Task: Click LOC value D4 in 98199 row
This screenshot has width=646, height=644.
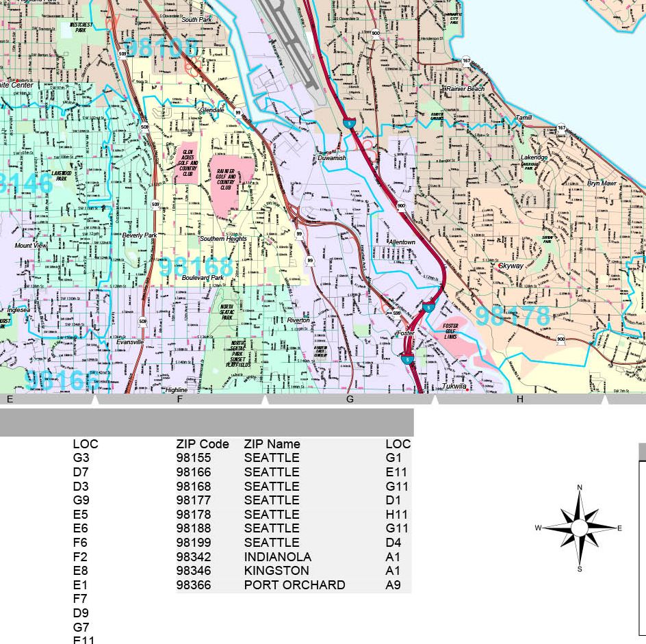Action: (393, 543)
